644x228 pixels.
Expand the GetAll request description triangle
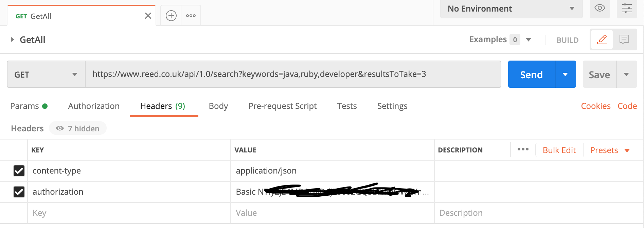pos(12,39)
